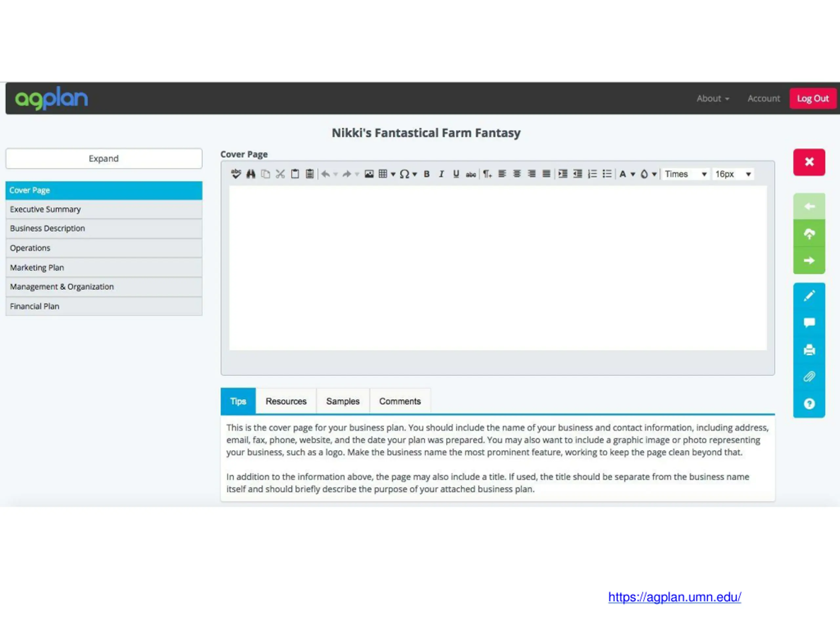Click the insert table grid icon

click(383, 174)
